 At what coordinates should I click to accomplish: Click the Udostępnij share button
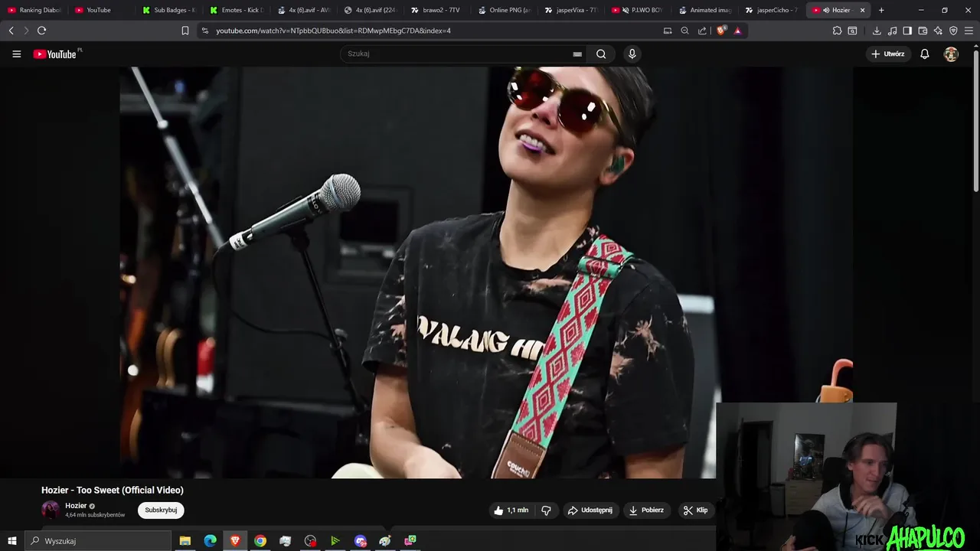pos(590,510)
